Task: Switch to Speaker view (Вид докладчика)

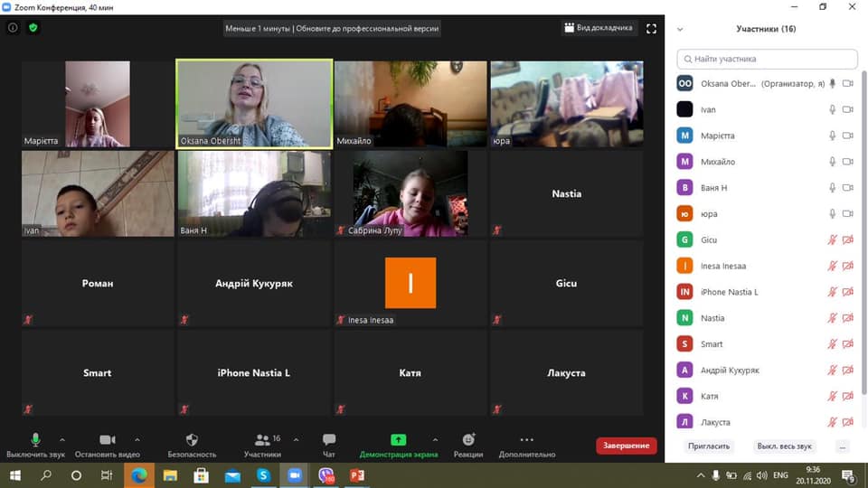Action: pyautogui.click(x=599, y=28)
